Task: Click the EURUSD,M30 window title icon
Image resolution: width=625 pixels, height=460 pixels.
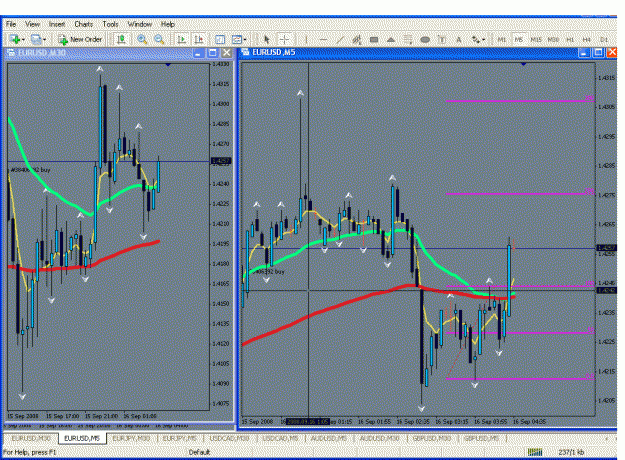Action: 11,53
